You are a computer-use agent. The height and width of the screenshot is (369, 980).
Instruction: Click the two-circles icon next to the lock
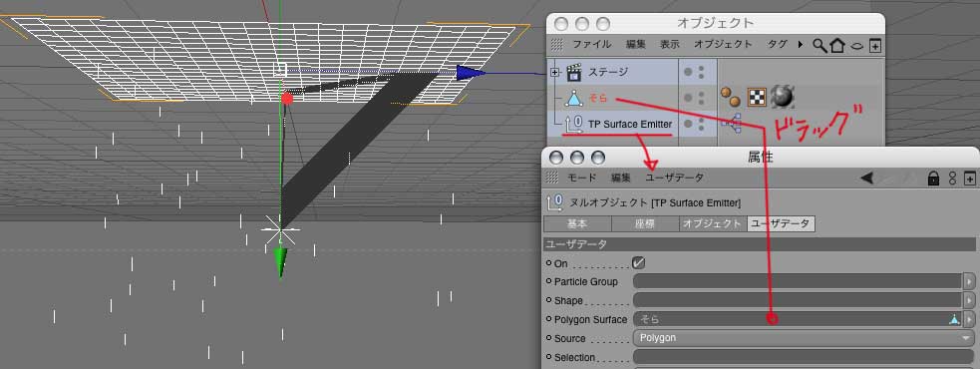point(952,179)
